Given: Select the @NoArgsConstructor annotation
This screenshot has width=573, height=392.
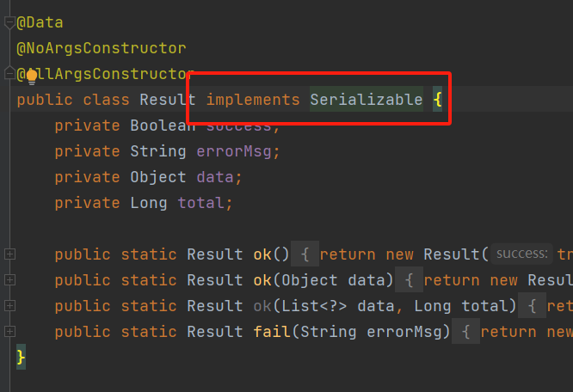Looking at the screenshot, I should [x=101, y=48].
